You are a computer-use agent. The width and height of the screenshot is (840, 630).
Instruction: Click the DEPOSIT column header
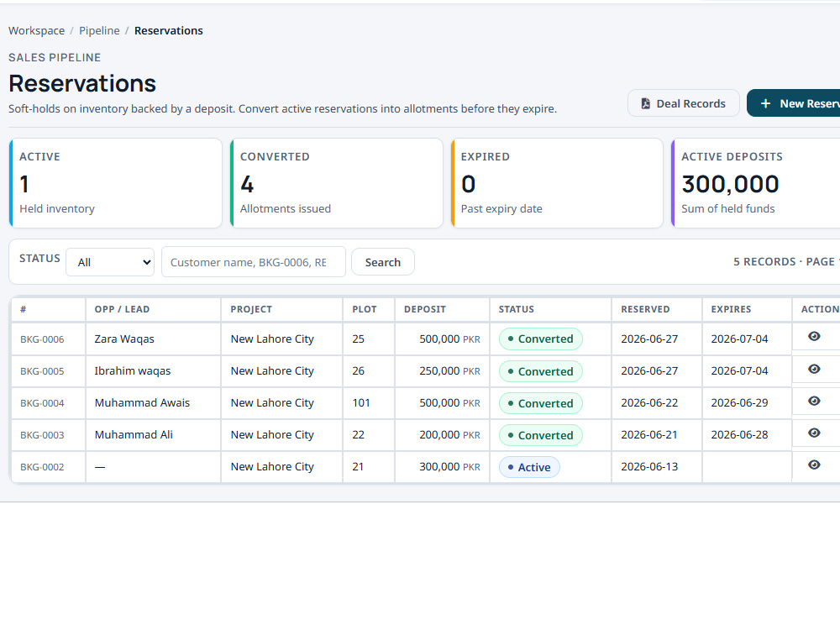(x=425, y=309)
